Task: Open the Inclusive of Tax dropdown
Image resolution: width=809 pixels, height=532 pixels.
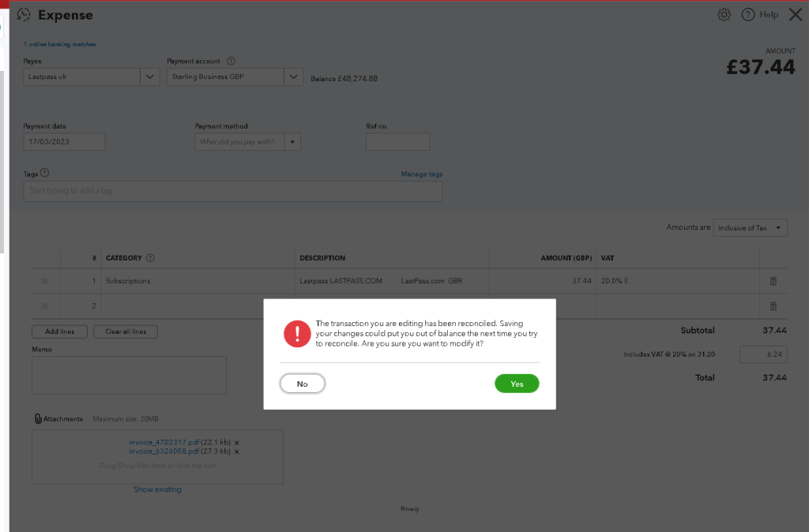Action: (751, 227)
